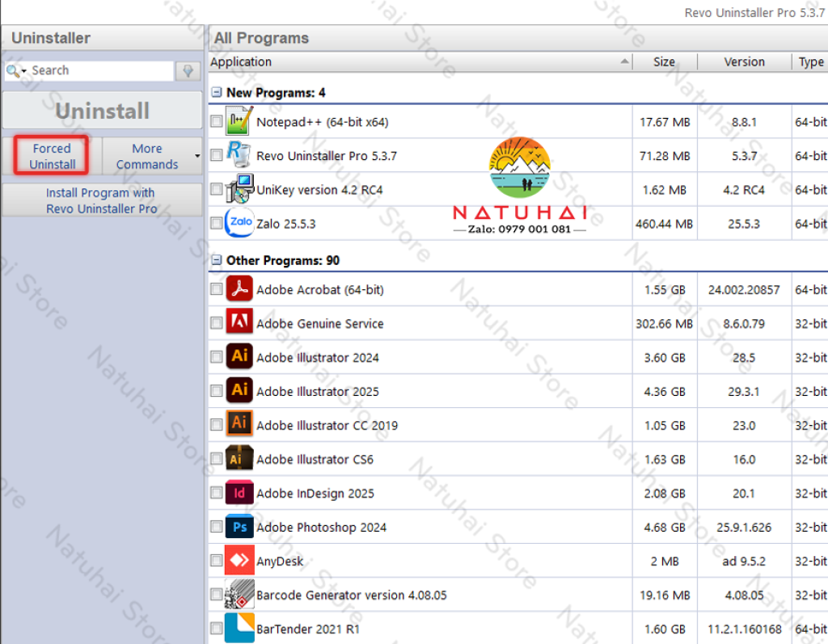The height and width of the screenshot is (644, 828).
Task: Tick the UniKey version 4.2 RC4 checkbox
Action: point(216,189)
